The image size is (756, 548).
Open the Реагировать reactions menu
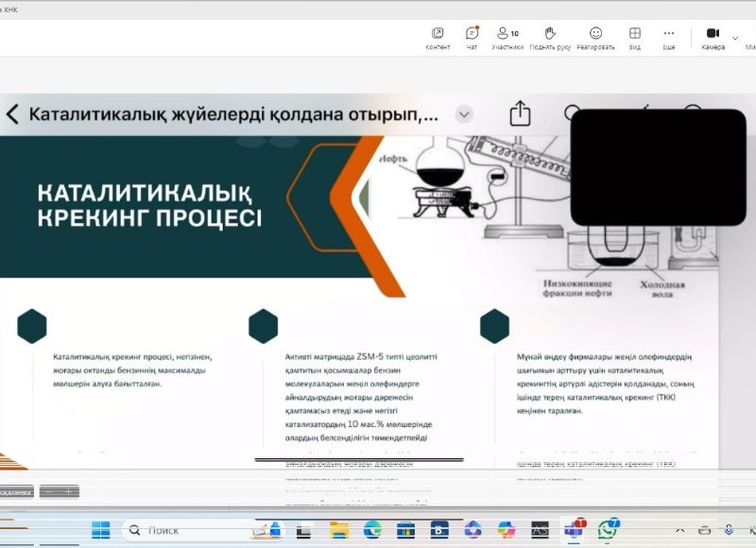596,38
